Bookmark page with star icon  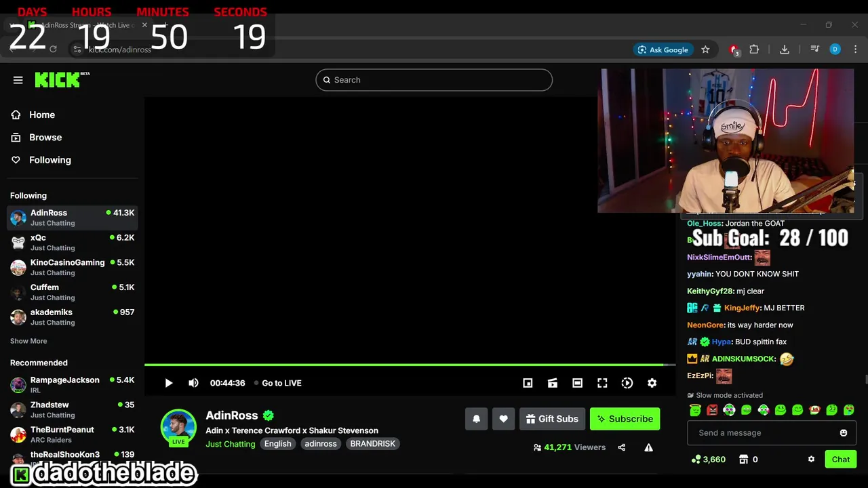tap(705, 49)
